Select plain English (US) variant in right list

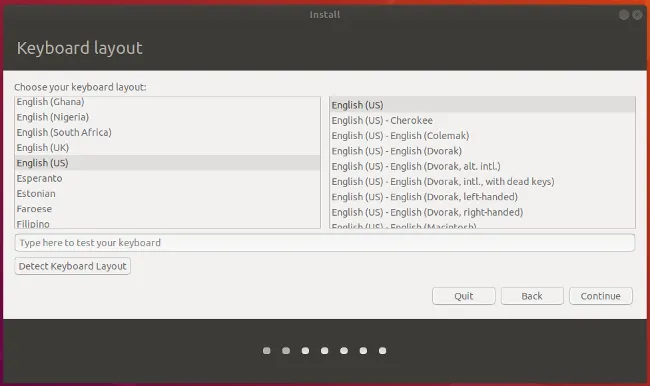[483, 105]
